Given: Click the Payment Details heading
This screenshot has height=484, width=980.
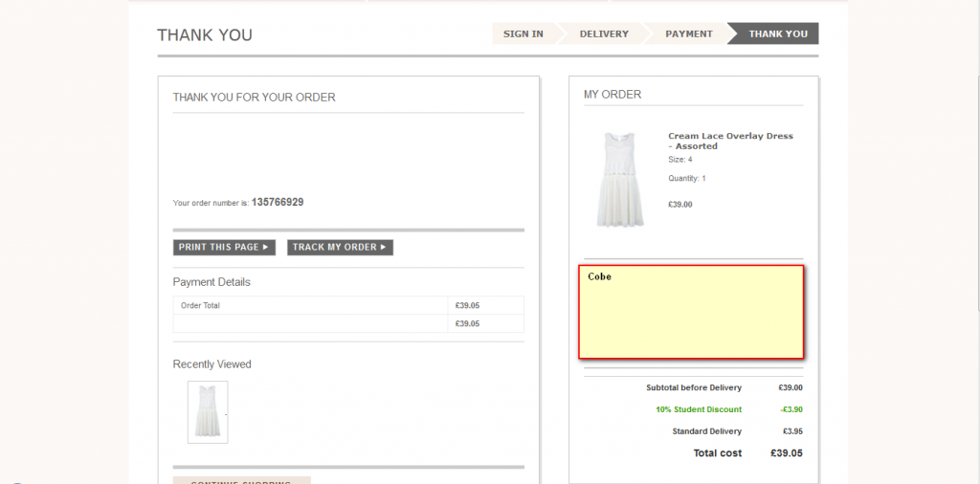Looking at the screenshot, I should [x=212, y=282].
